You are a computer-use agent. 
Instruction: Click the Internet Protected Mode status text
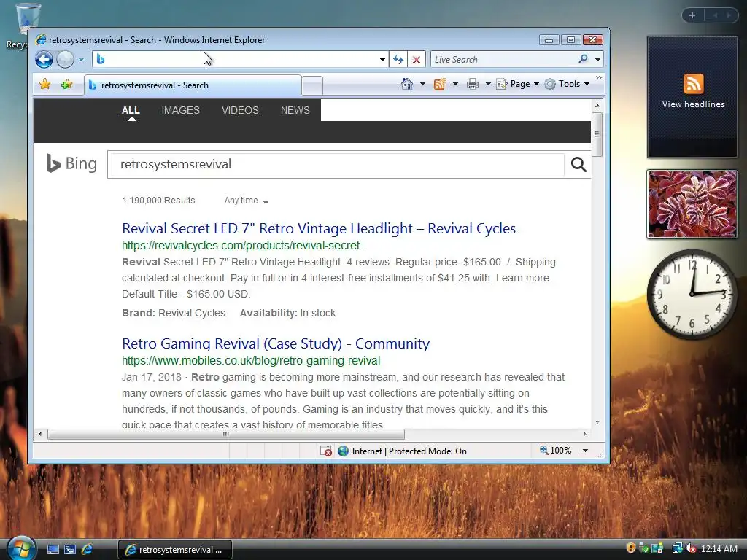pyautogui.click(x=409, y=451)
